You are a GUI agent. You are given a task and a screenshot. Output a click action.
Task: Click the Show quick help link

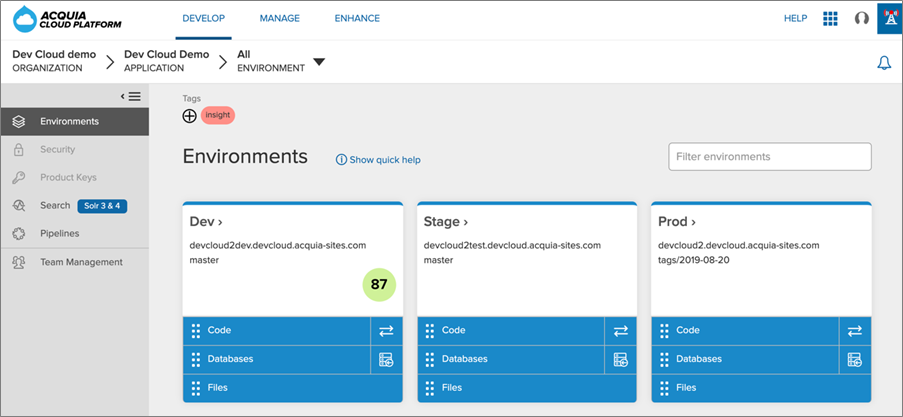click(378, 159)
